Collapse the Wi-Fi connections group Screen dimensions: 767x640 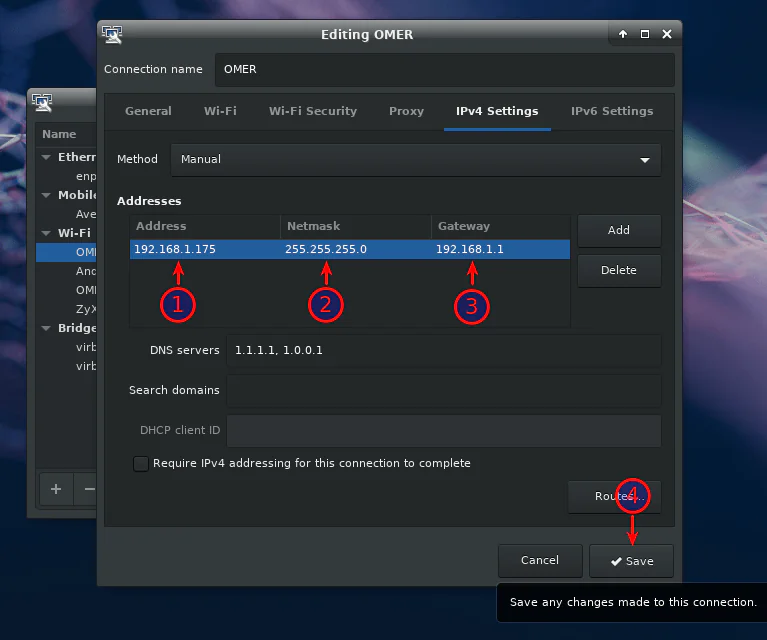coord(46,233)
